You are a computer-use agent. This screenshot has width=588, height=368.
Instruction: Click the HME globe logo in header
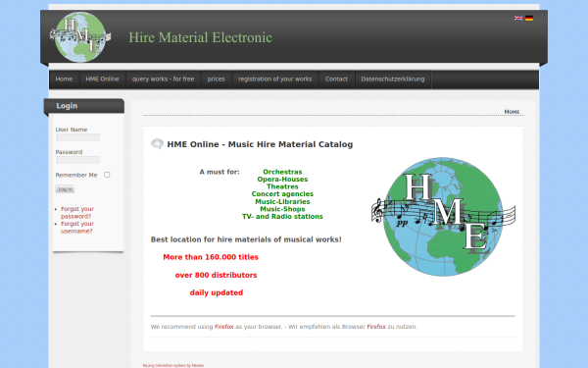(x=80, y=37)
